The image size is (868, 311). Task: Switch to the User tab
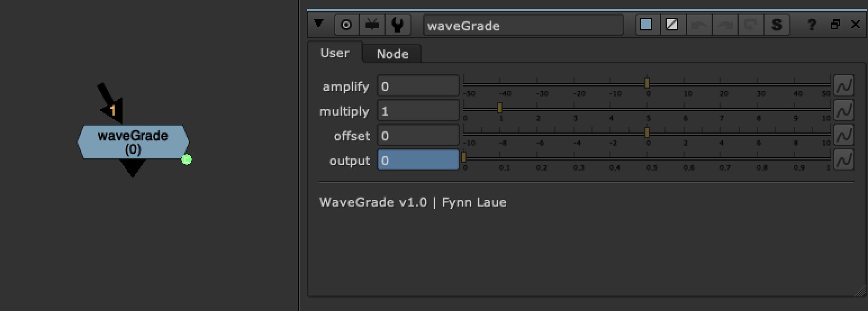click(x=335, y=53)
